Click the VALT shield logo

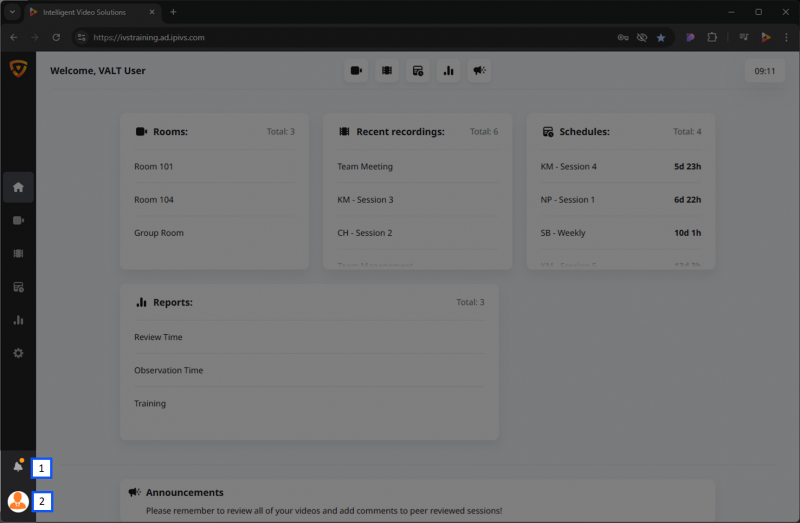point(18,68)
